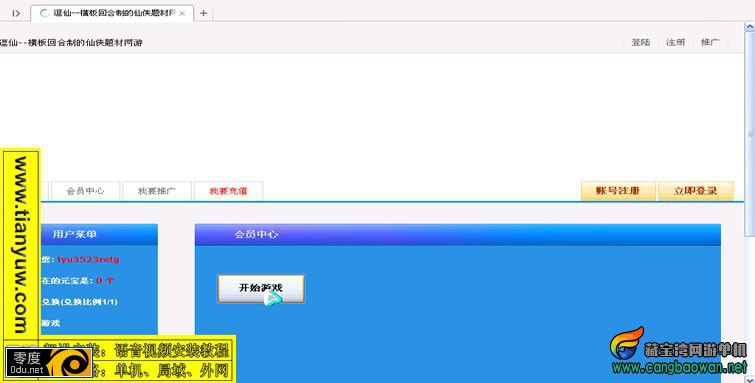Click the 元宝 balance value 0 个
Viewport: 755px width, 383px height.
point(104,281)
